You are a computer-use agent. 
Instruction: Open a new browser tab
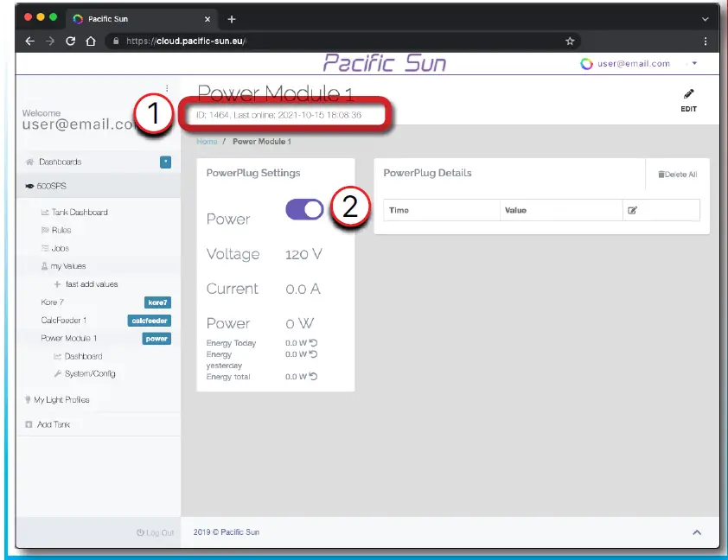pyautogui.click(x=232, y=19)
